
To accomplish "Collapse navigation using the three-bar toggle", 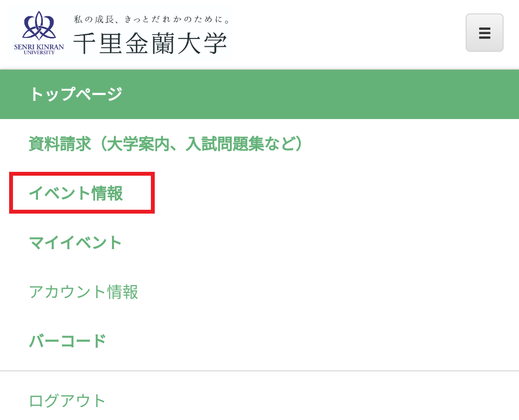I will pyautogui.click(x=484, y=33).
